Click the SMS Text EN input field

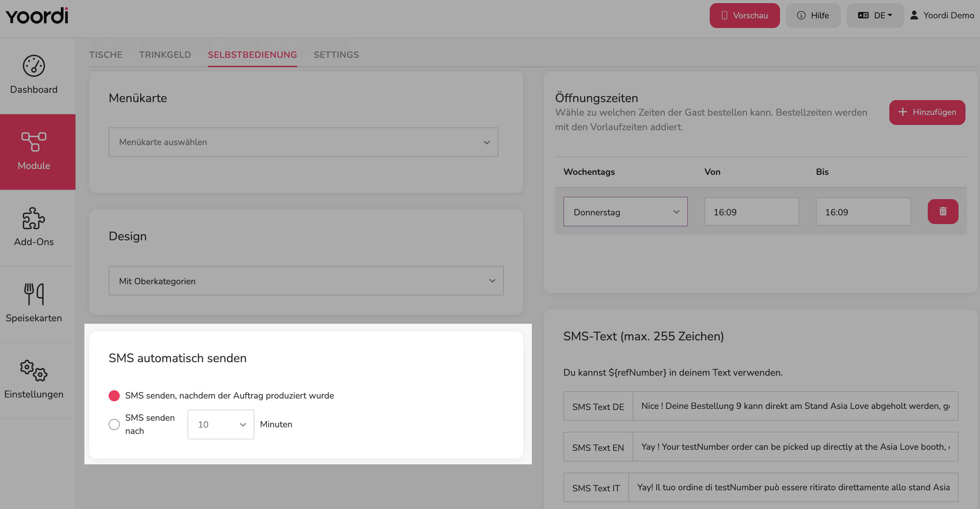tap(795, 447)
